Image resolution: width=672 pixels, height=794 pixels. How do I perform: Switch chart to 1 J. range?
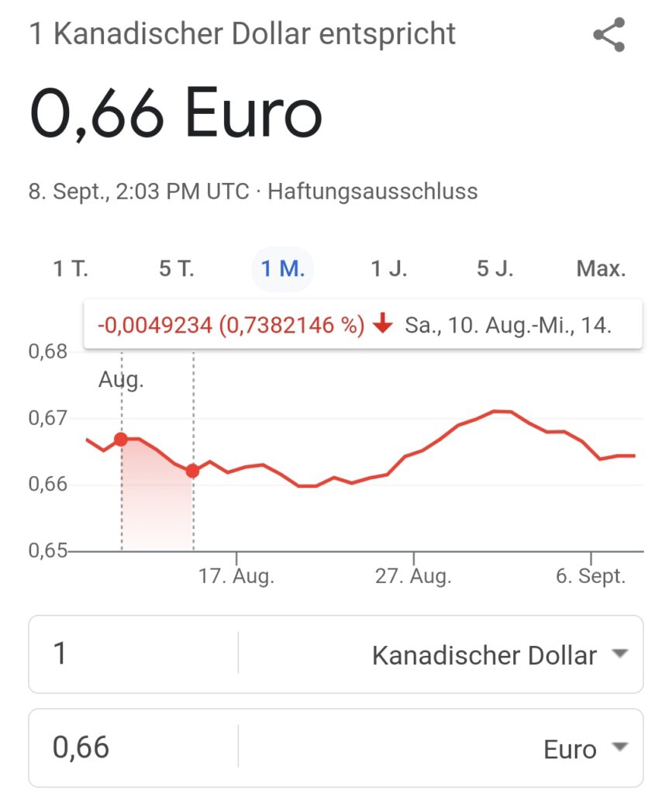click(388, 268)
